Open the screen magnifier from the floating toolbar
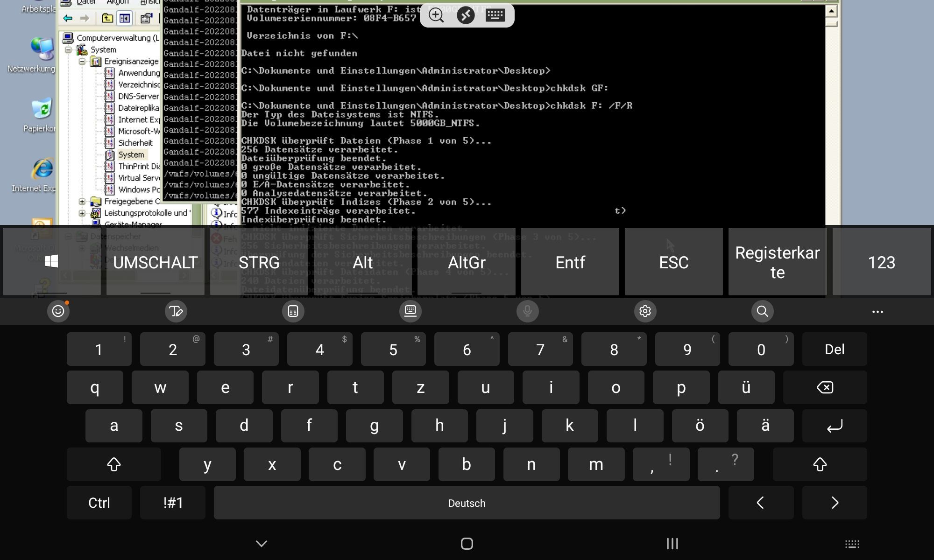Screen dimensions: 934x560 point(436,15)
